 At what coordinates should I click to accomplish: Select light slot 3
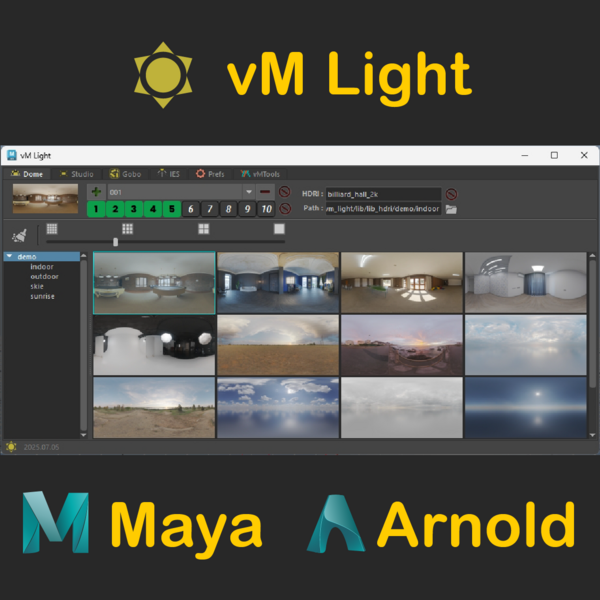(134, 209)
